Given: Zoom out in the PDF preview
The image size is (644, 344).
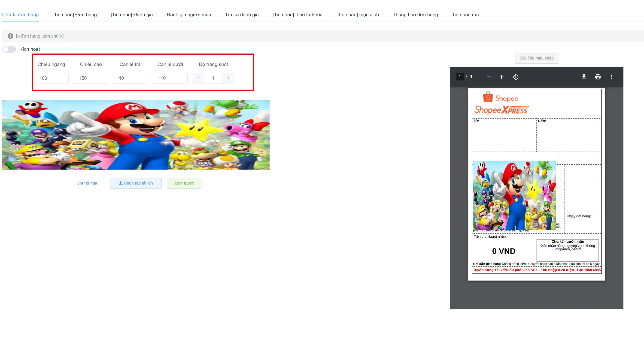Looking at the screenshot, I should point(489,77).
